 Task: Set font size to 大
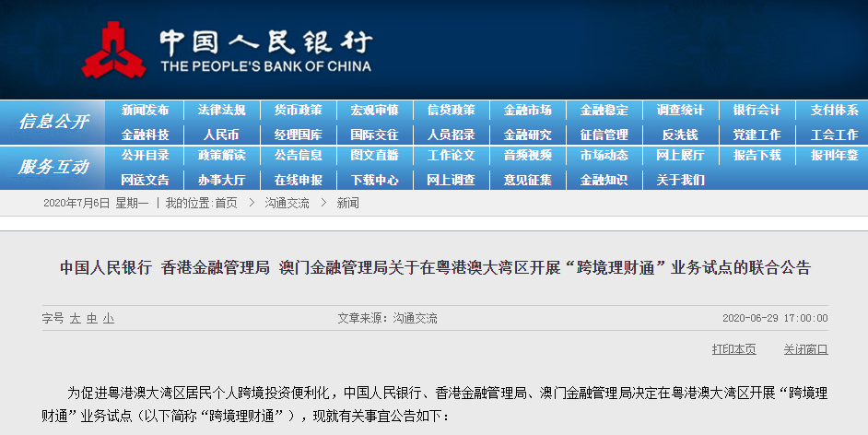[x=76, y=318]
